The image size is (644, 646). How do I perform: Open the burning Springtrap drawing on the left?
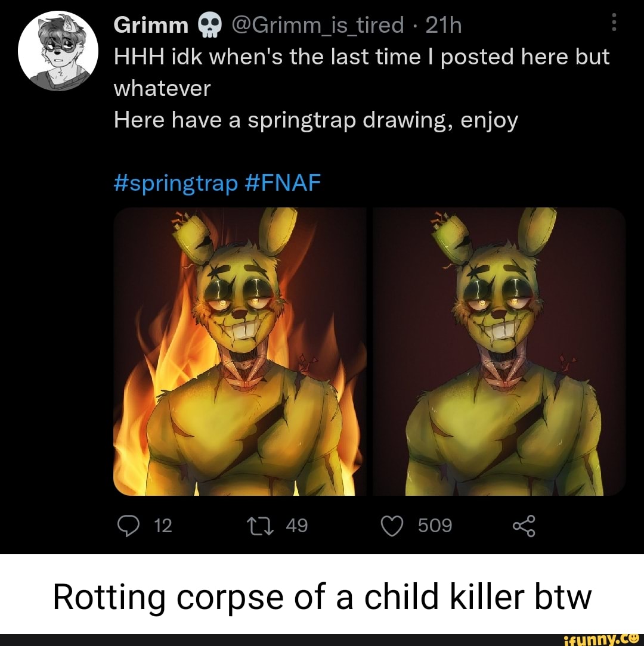tap(239, 352)
